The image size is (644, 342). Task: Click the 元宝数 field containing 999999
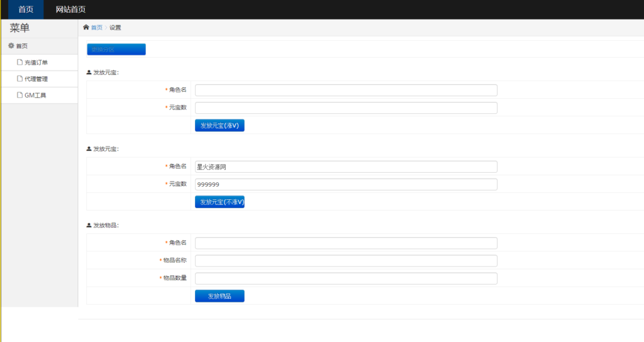[x=346, y=184]
